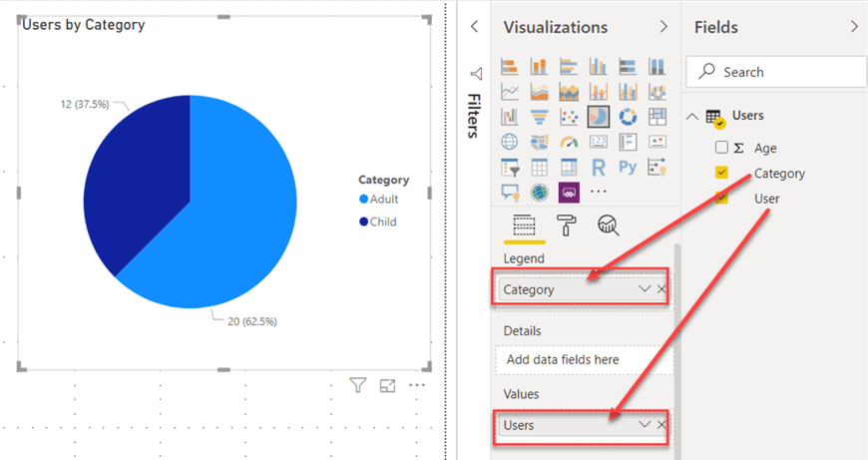Open dropdown chevron on Category legend field
The height and width of the screenshot is (460, 868).
(x=644, y=288)
